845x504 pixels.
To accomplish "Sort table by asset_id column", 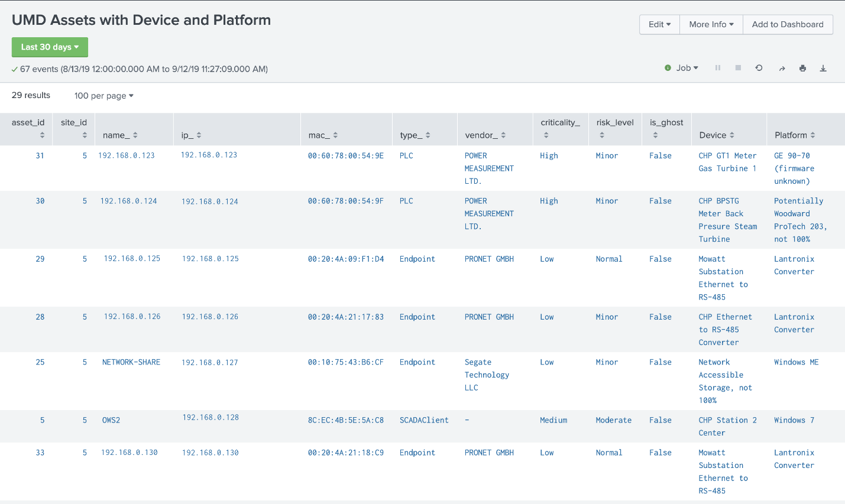I will (28, 129).
